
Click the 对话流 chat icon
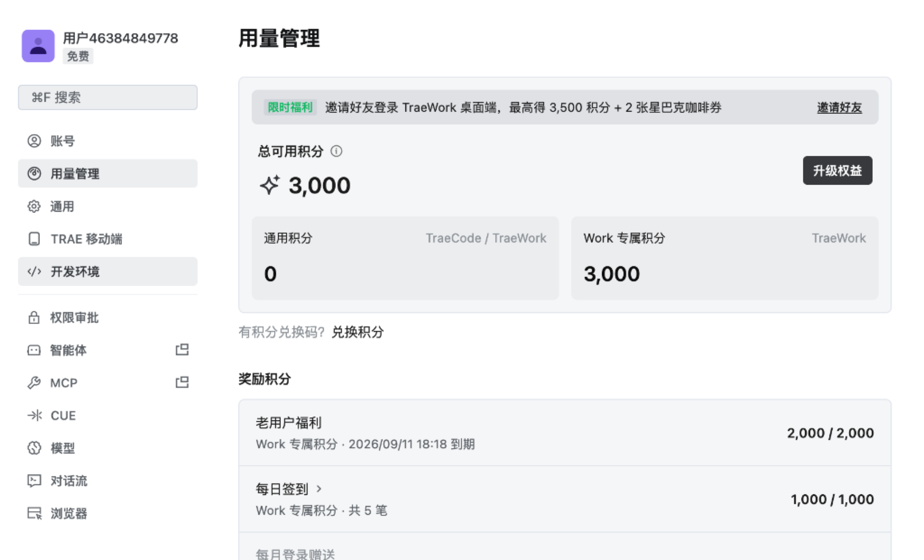click(34, 481)
